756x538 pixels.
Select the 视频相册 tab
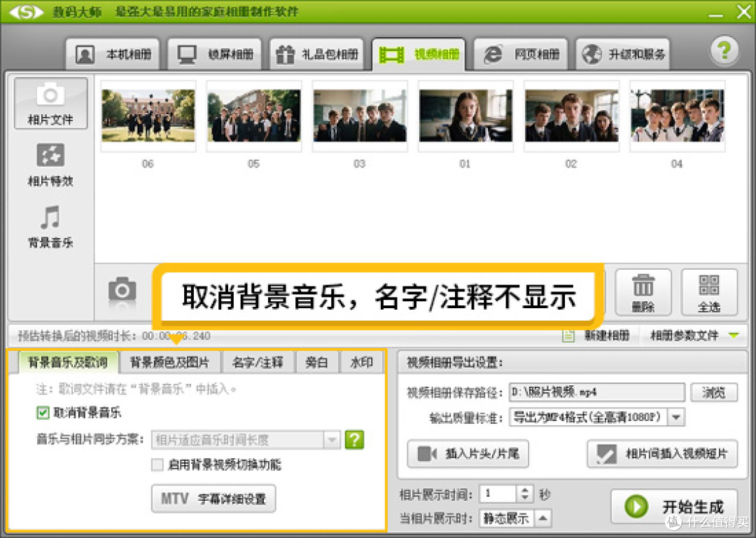[419, 54]
